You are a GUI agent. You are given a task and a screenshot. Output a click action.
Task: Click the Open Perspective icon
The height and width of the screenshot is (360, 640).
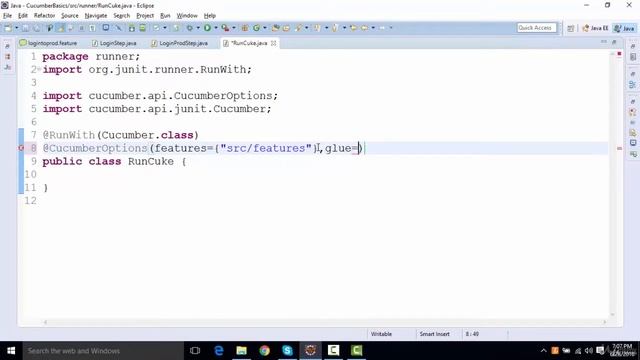tap(571, 28)
